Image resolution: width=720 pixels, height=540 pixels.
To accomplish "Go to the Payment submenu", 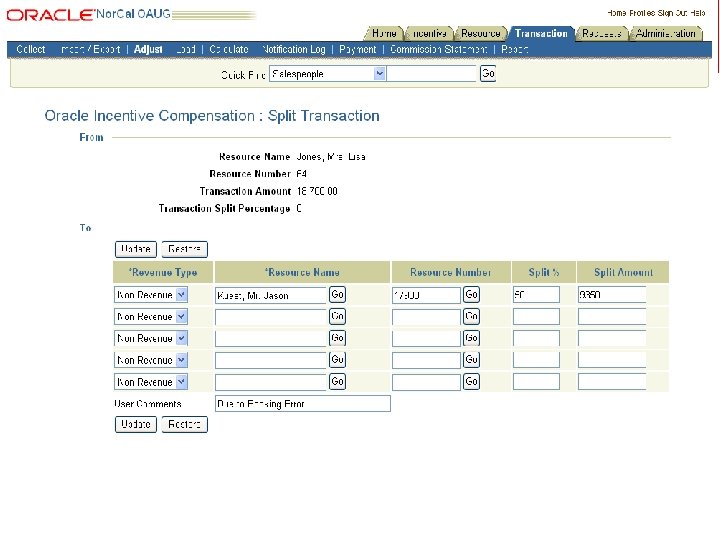I will coord(357,49).
